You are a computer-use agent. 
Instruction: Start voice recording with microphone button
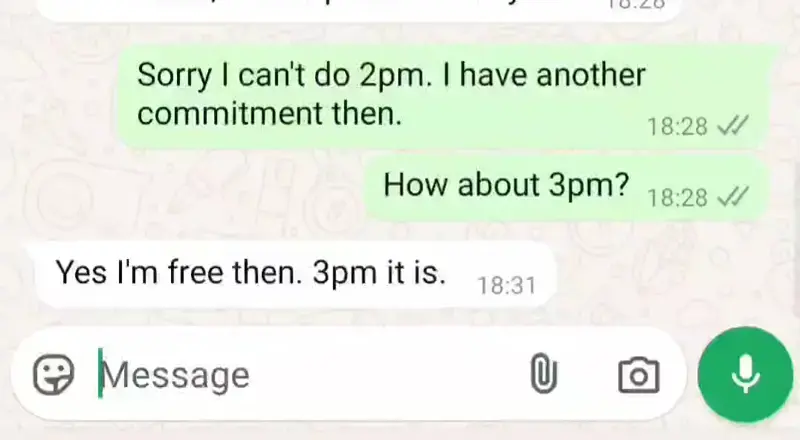coord(745,375)
